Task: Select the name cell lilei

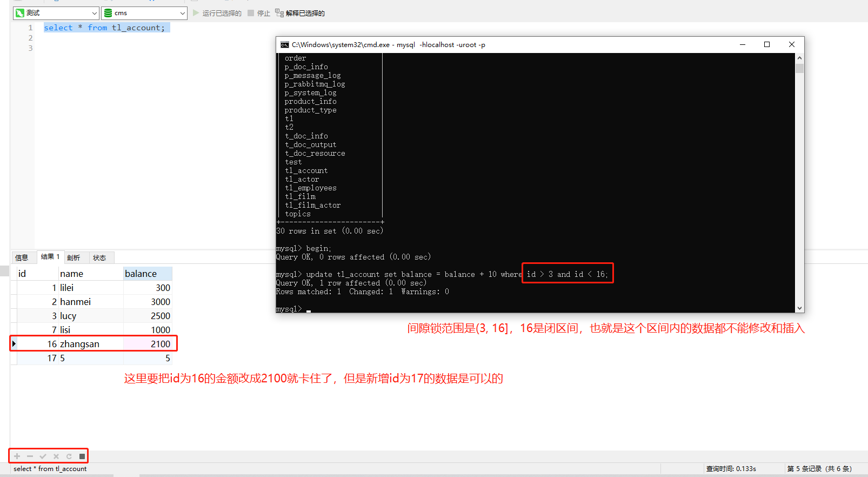Action: point(90,288)
